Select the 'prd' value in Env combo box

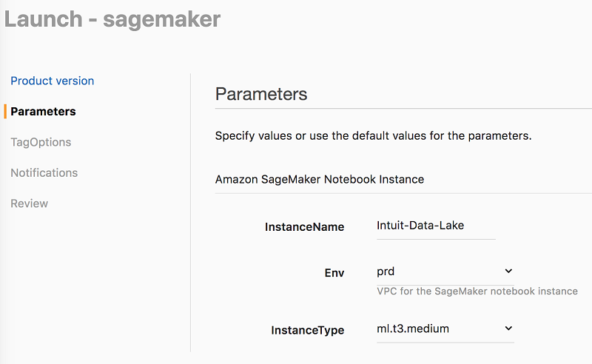click(386, 272)
